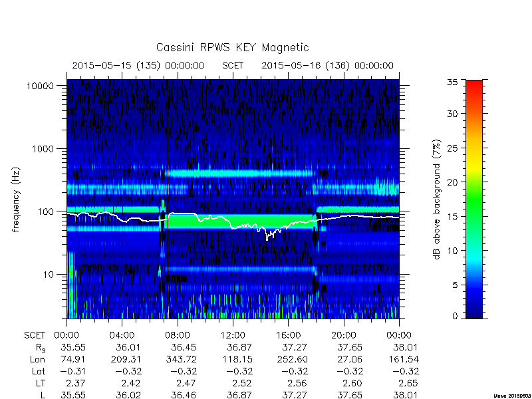Click local time value 2.47
Image resolution: width=532 pixels, height=399 pixels.
point(187,384)
